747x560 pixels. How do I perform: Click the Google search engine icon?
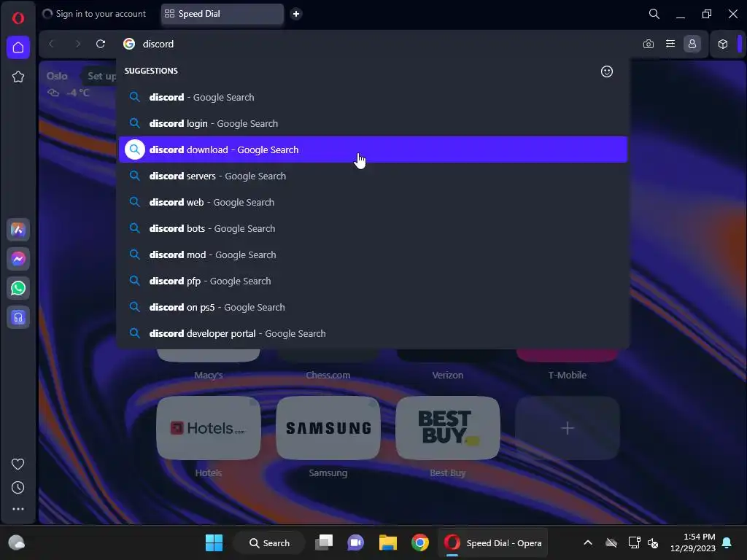click(x=129, y=44)
